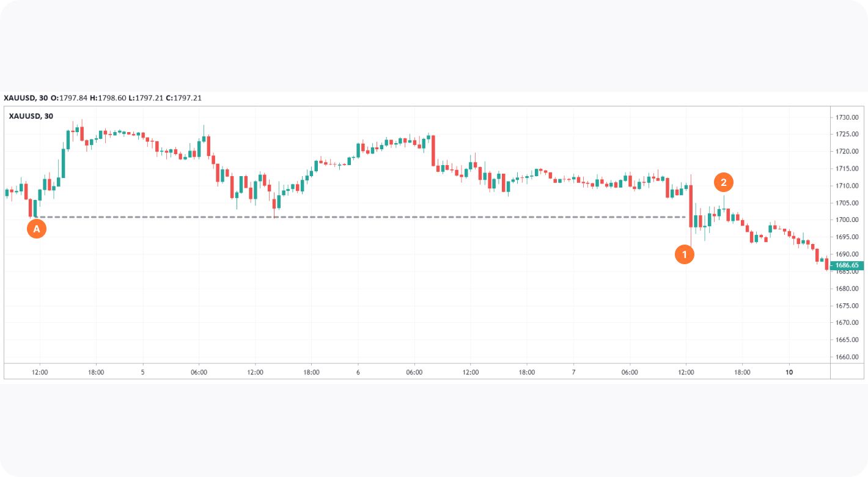Click the XAUUSD, 30 label inside chart
This screenshot has height=477, width=868.
pyautogui.click(x=31, y=116)
